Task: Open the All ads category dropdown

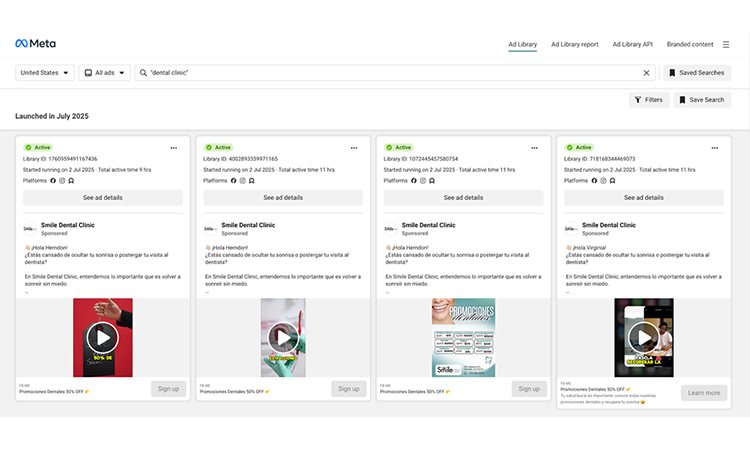Action: tap(105, 73)
